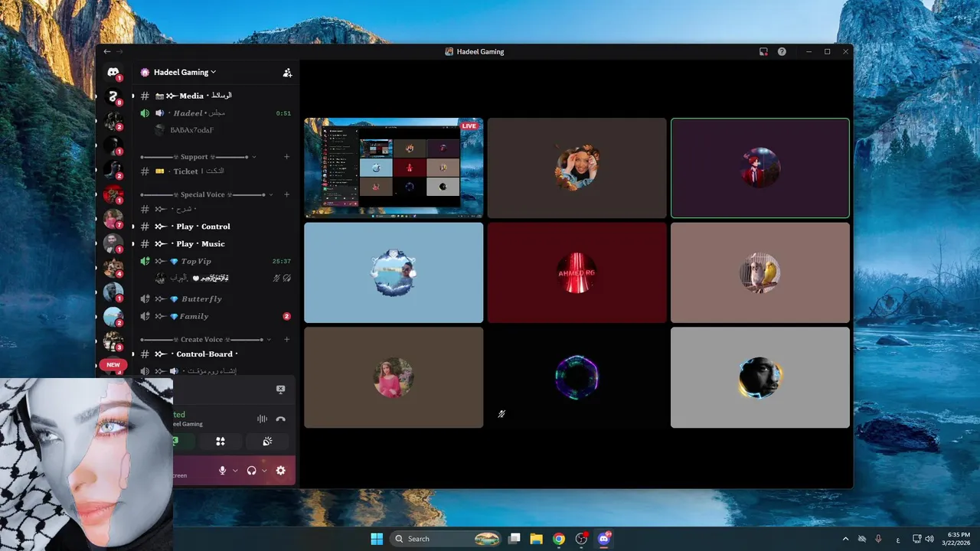The height and width of the screenshot is (551, 980).
Task: Open the LIVE screen share tile
Action: 394,168
